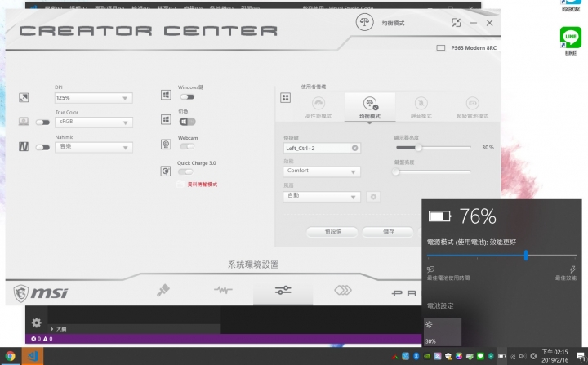Open the Nahimic 音樂 dropdown
588x365 pixels.
(93, 147)
